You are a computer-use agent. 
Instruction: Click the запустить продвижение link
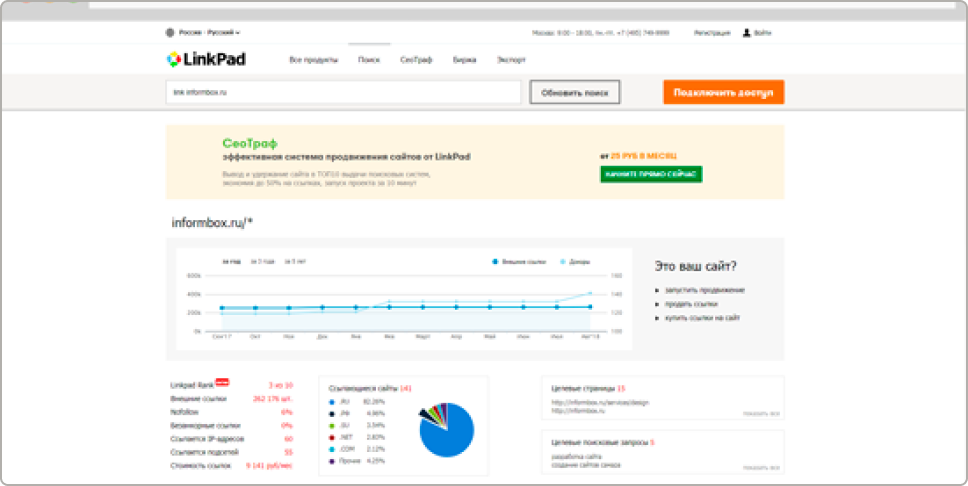(704, 290)
